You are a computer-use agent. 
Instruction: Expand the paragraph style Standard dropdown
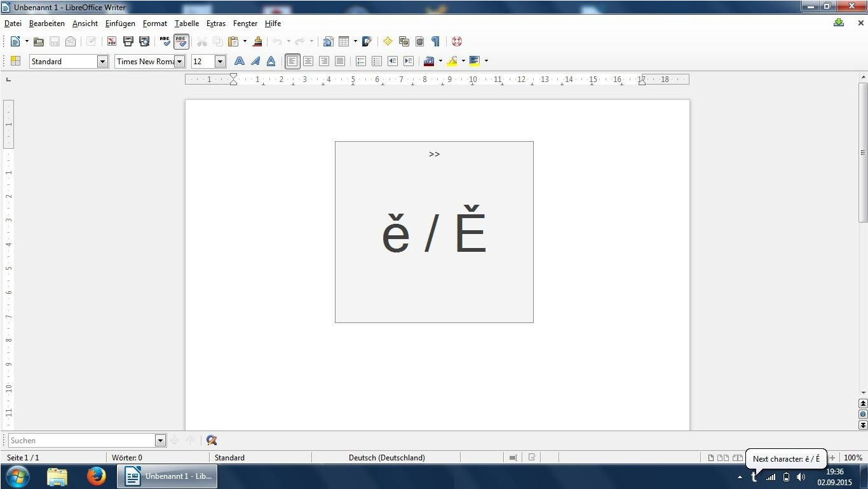[102, 62]
